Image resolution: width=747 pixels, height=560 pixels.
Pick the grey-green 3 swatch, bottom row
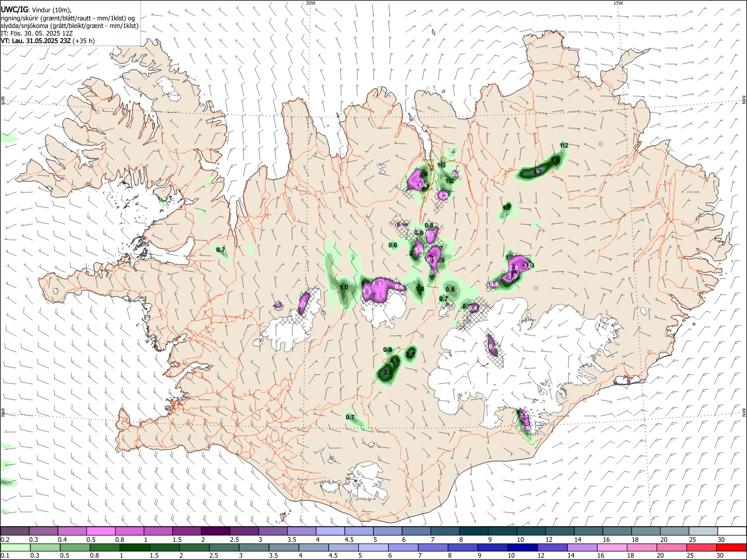(x=254, y=547)
